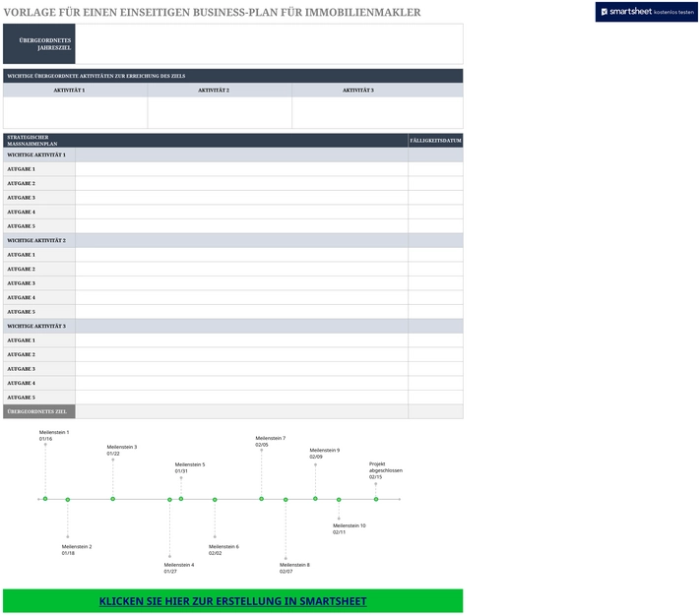The image size is (700, 616).
Task: Select Aufgabe 4 under Wichtige Aktivität 2
Action: (x=39, y=297)
